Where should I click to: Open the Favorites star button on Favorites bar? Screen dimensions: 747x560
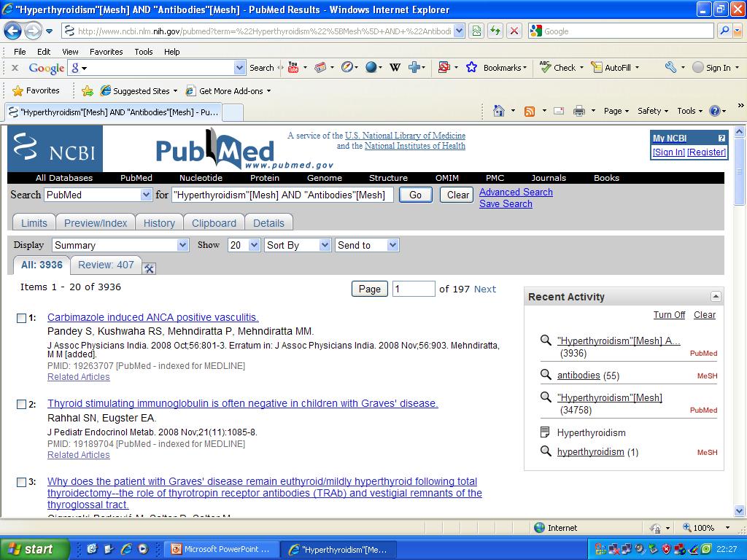36,90
